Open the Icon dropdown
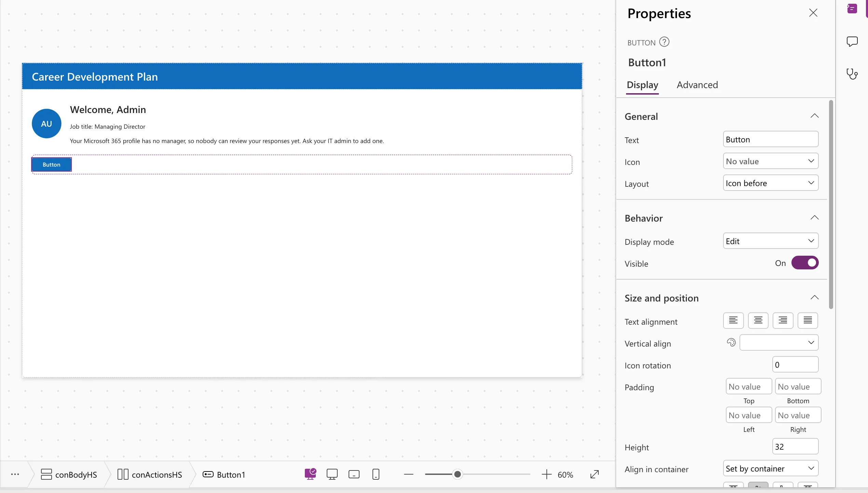The width and height of the screenshot is (868, 493). (x=771, y=161)
